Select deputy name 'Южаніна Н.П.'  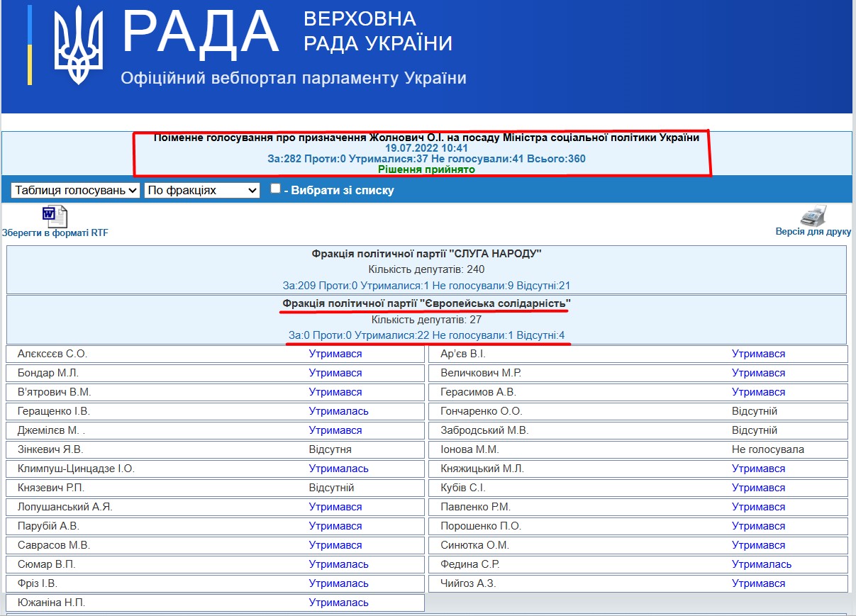point(51,603)
